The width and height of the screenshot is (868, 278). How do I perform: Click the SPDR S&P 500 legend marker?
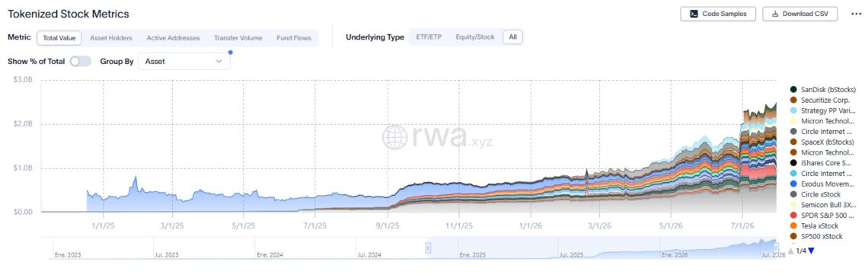pyautogui.click(x=793, y=216)
